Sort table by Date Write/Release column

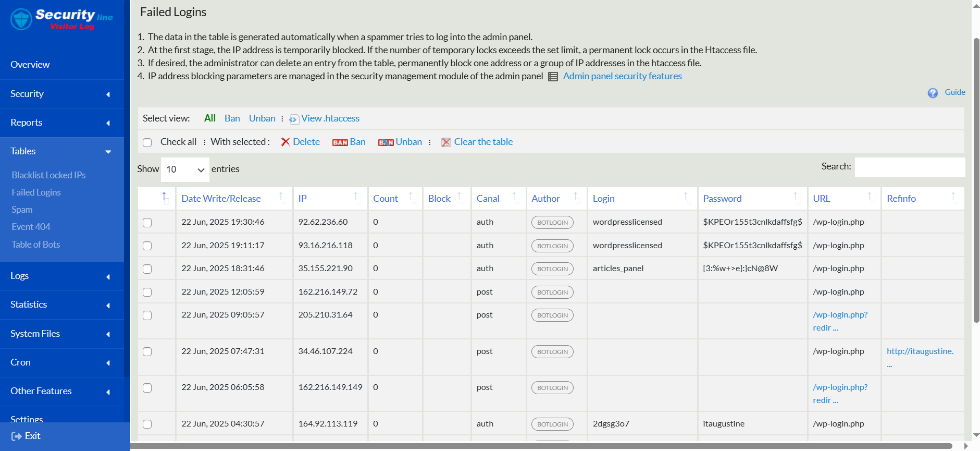click(221, 199)
